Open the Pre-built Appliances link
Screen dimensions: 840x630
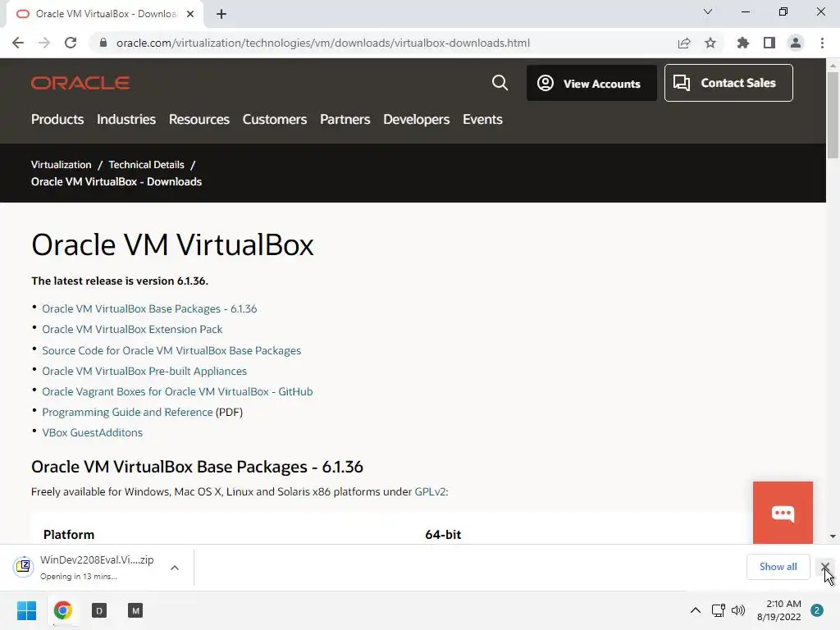coord(144,372)
